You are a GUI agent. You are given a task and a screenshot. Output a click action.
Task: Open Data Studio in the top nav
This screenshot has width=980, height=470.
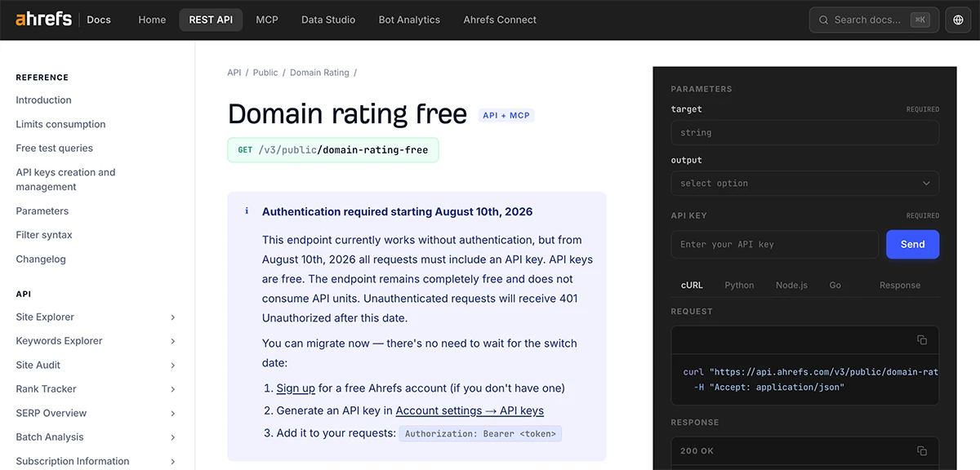click(x=328, y=20)
